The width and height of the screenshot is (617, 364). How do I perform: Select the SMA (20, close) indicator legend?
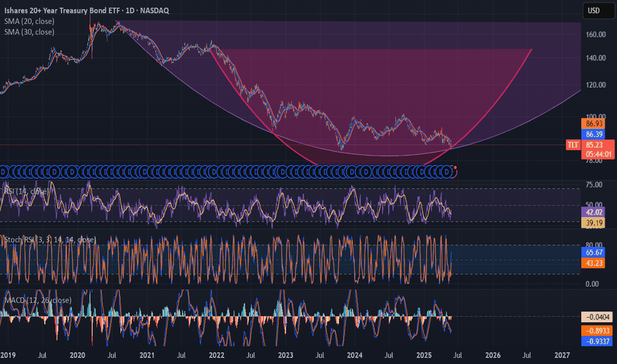[29, 21]
